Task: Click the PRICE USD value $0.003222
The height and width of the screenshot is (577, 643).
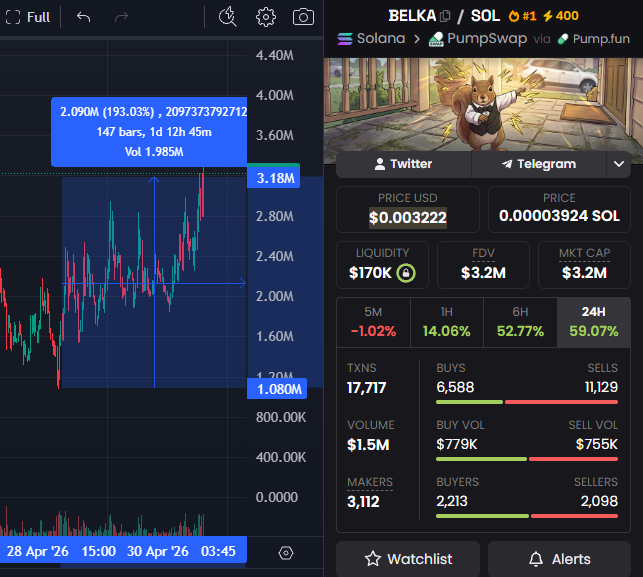Action: [408, 217]
